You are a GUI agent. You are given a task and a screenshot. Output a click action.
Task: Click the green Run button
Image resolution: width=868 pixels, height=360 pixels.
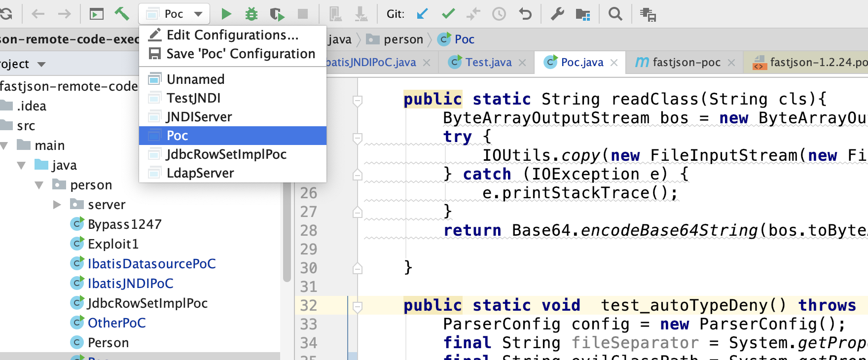click(226, 14)
